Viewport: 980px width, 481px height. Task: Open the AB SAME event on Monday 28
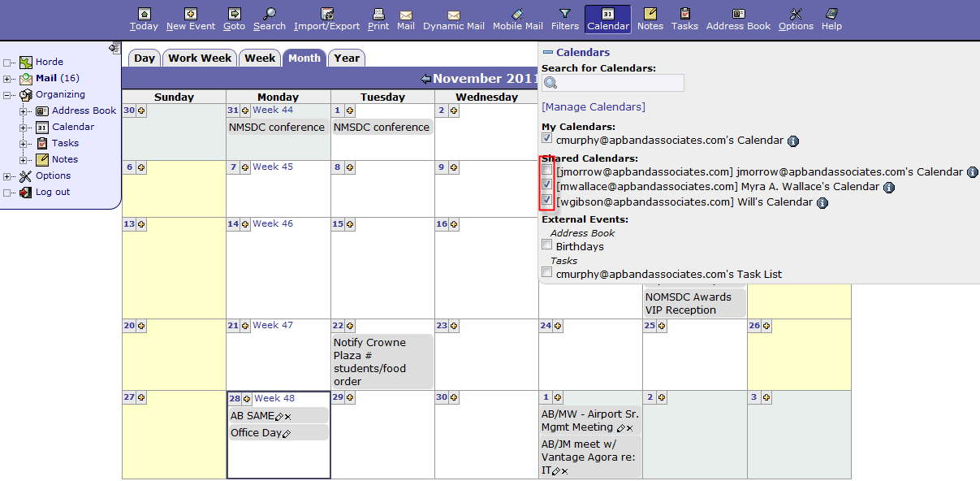[x=252, y=415]
